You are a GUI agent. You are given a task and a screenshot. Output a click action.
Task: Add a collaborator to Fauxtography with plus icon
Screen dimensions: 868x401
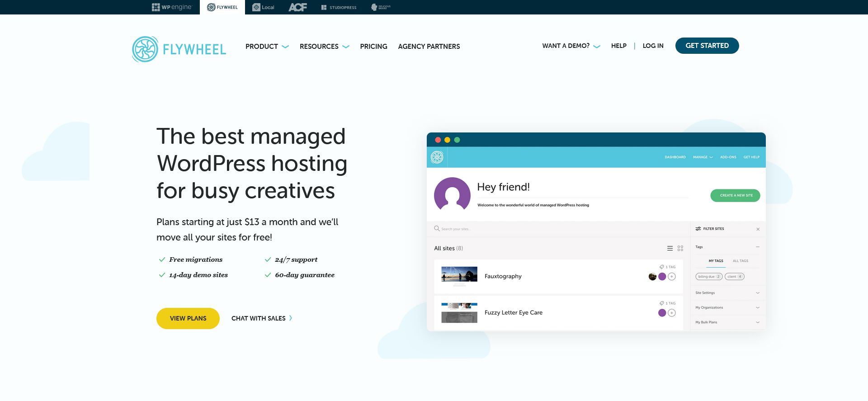pyautogui.click(x=672, y=277)
